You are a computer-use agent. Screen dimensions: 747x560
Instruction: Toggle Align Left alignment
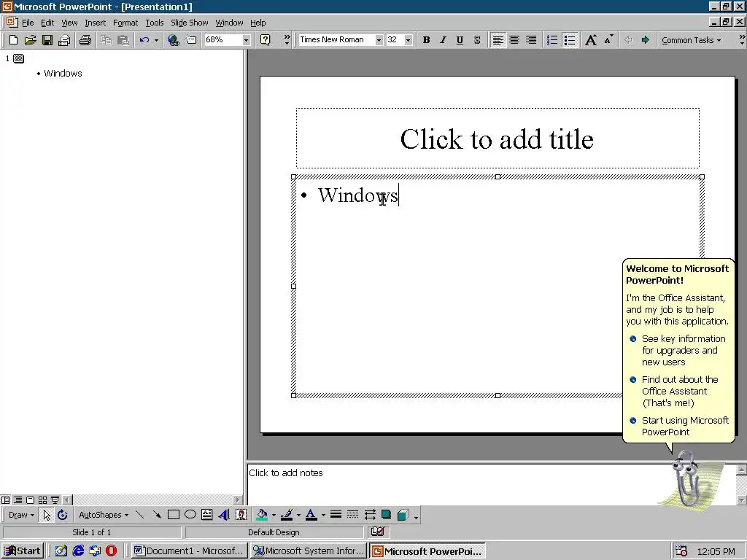[x=498, y=40]
